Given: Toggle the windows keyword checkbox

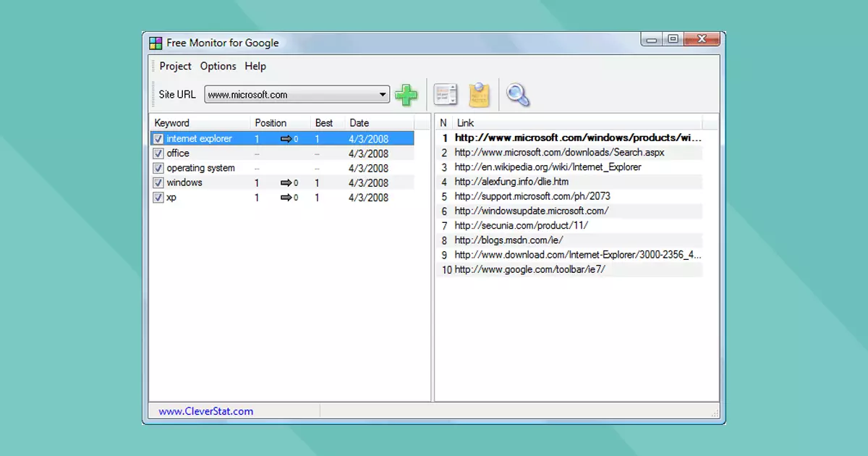Looking at the screenshot, I should [x=158, y=182].
